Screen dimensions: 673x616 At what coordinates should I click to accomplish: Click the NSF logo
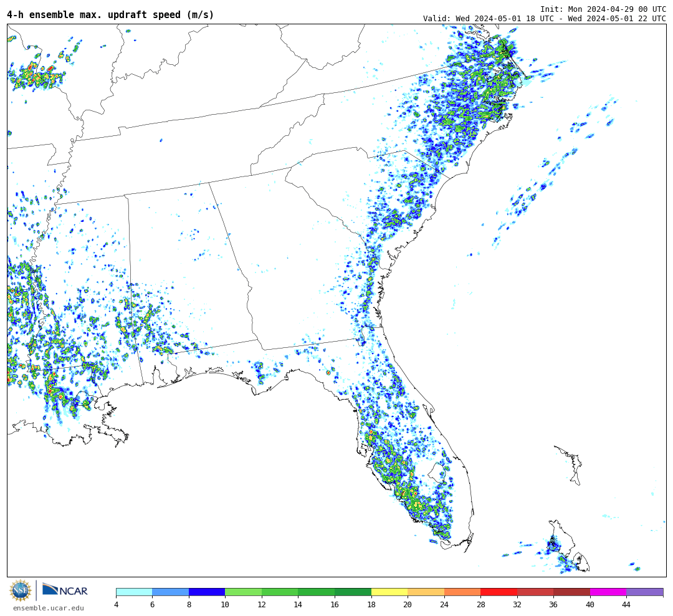[21, 590]
